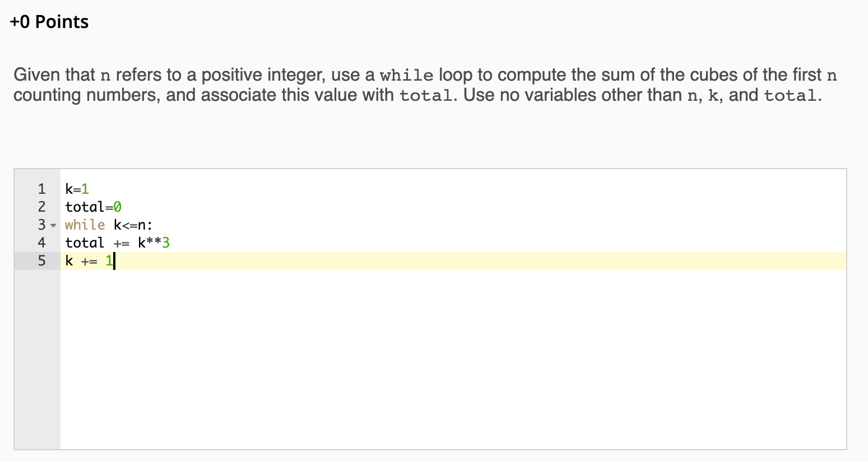
Task: Click the green 0 on line 2
Action: pyautogui.click(x=118, y=207)
